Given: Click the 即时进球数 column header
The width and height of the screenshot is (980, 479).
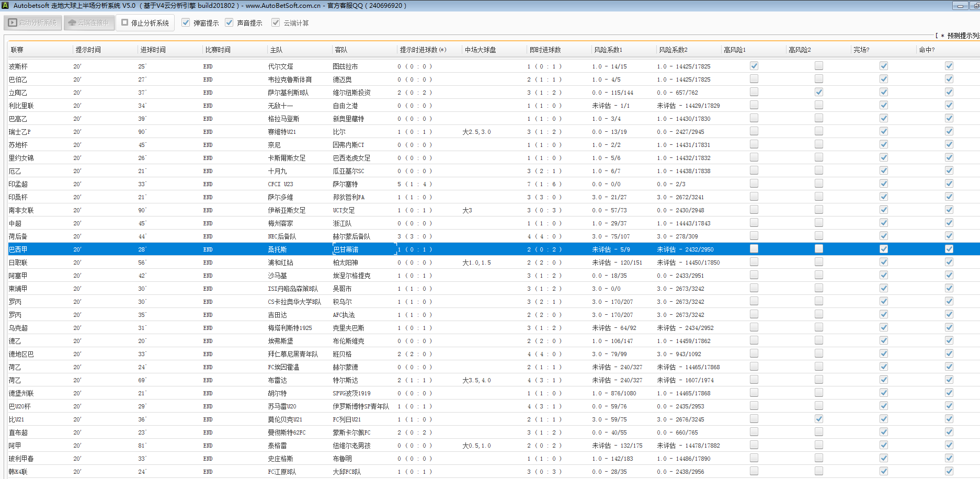Looking at the screenshot, I should click(x=545, y=50).
